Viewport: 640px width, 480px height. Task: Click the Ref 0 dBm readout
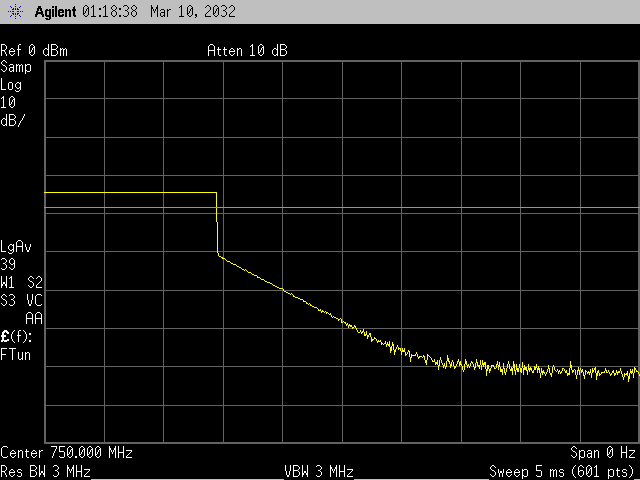[x=34, y=51]
